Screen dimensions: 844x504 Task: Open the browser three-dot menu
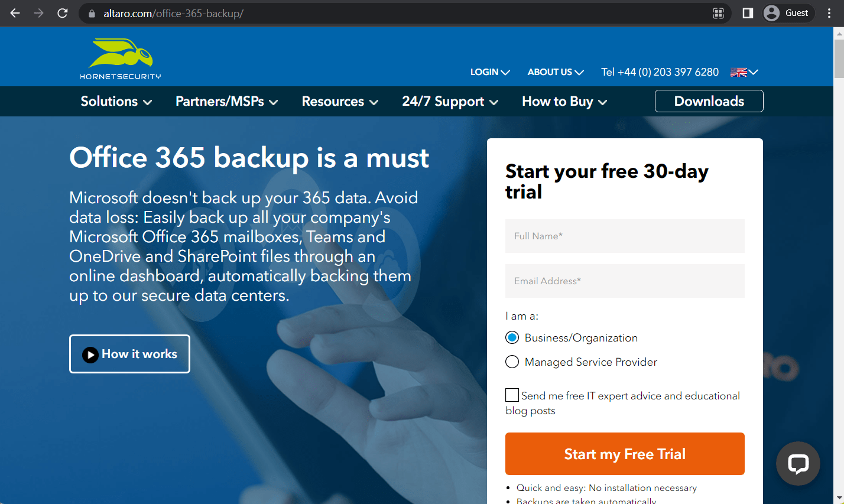[x=829, y=12]
